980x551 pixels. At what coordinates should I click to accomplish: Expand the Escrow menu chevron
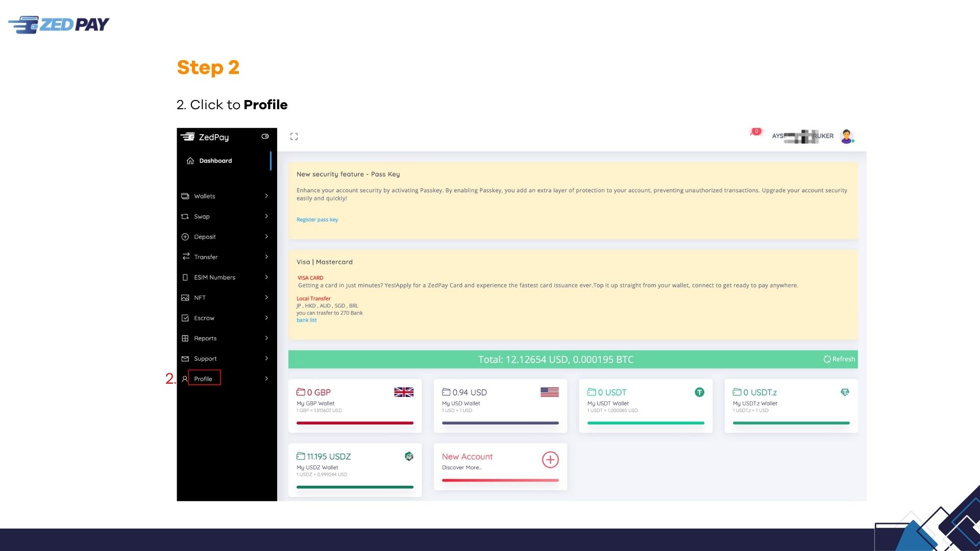click(266, 318)
